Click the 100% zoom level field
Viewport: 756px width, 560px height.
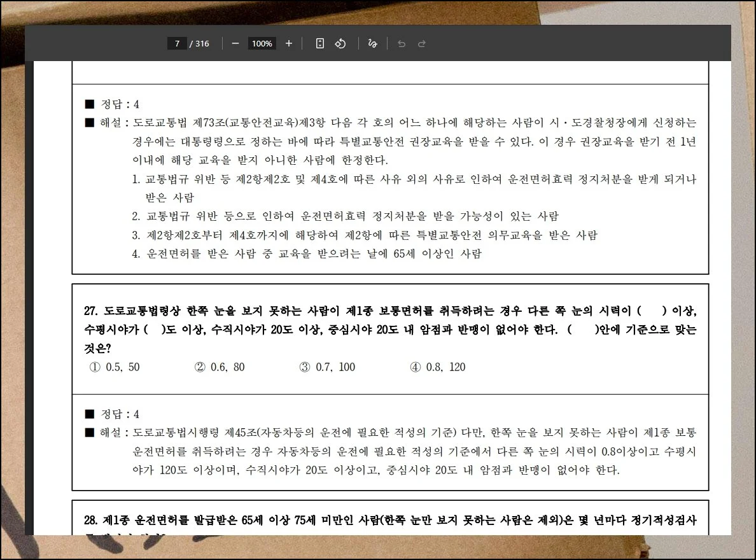tap(262, 43)
